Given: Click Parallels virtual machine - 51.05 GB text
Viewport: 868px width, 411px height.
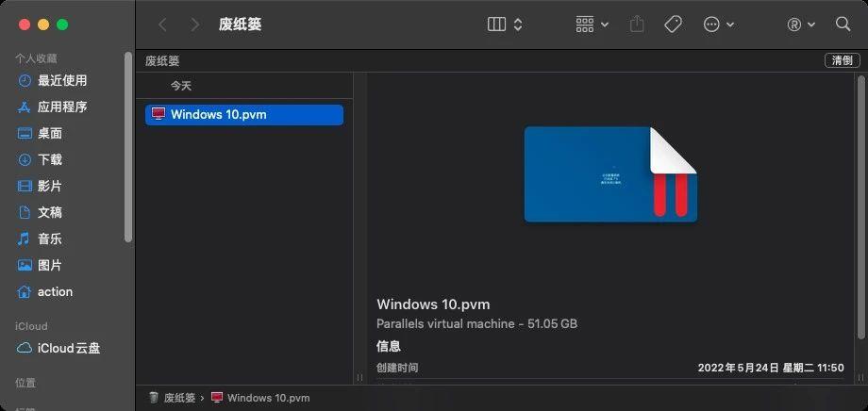Looking at the screenshot, I should pos(476,323).
